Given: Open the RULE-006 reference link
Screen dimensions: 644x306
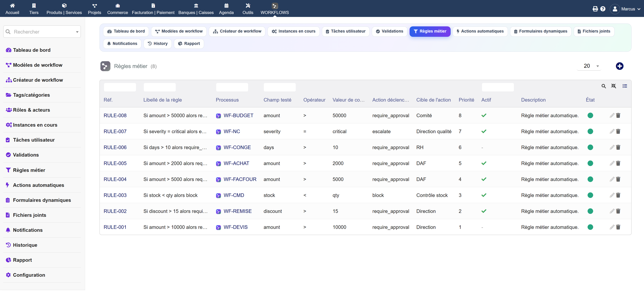Looking at the screenshot, I should (115, 147).
